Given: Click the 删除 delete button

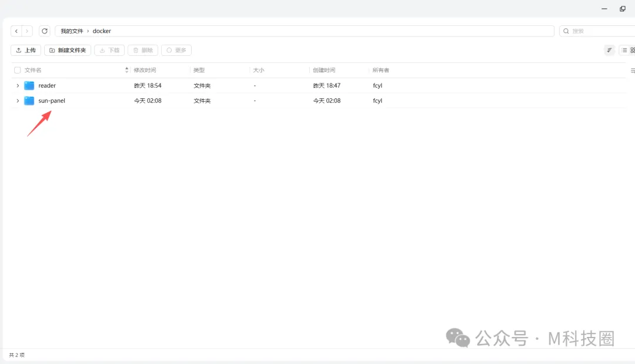Looking at the screenshot, I should pyautogui.click(x=143, y=50).
